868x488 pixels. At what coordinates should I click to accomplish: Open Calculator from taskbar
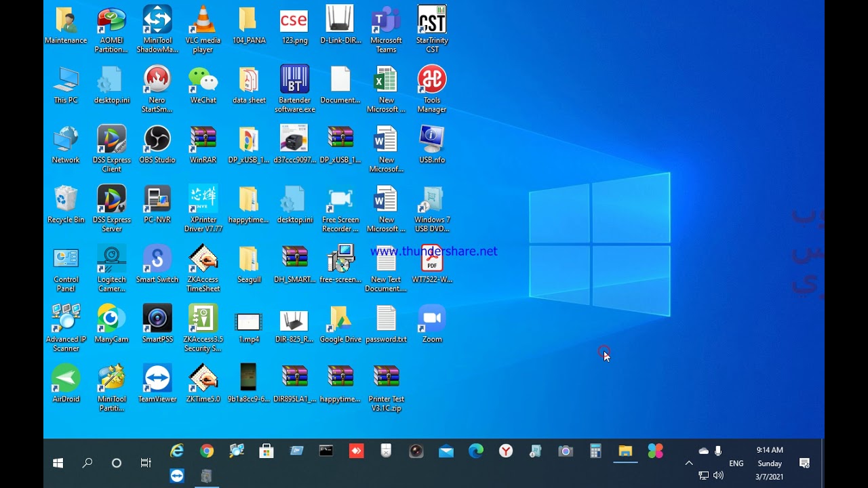(x=595, y=451)
